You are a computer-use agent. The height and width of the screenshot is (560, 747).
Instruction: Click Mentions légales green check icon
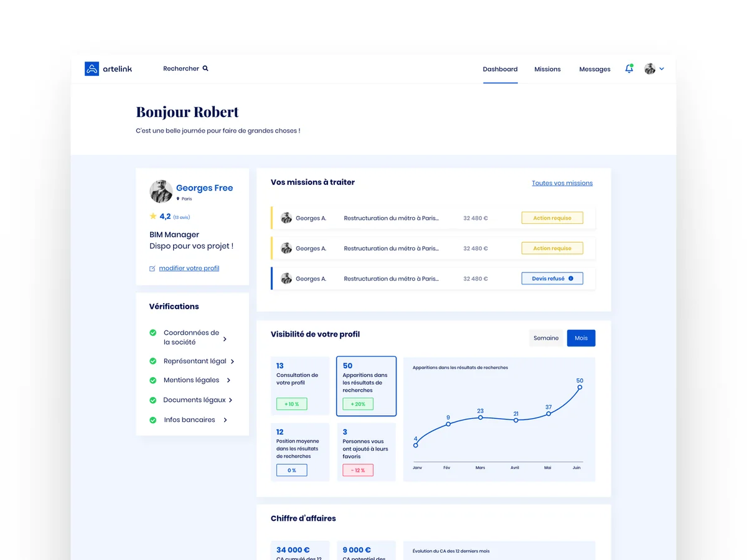(153, 380)
